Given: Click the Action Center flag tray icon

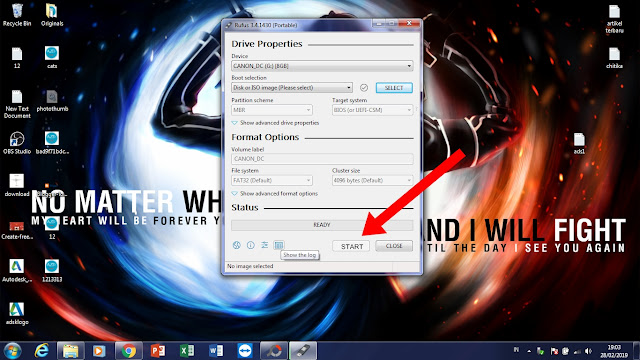Looking at the screenshot, I should coord(554,351).
